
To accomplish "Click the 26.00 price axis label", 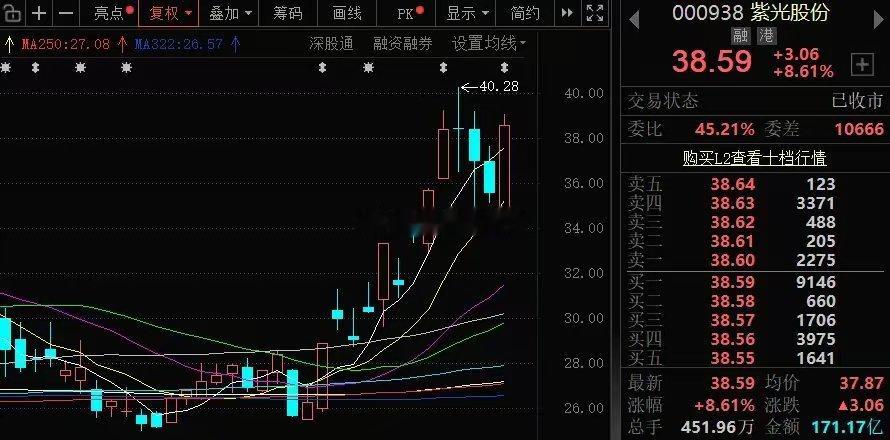I will (584, 408).
